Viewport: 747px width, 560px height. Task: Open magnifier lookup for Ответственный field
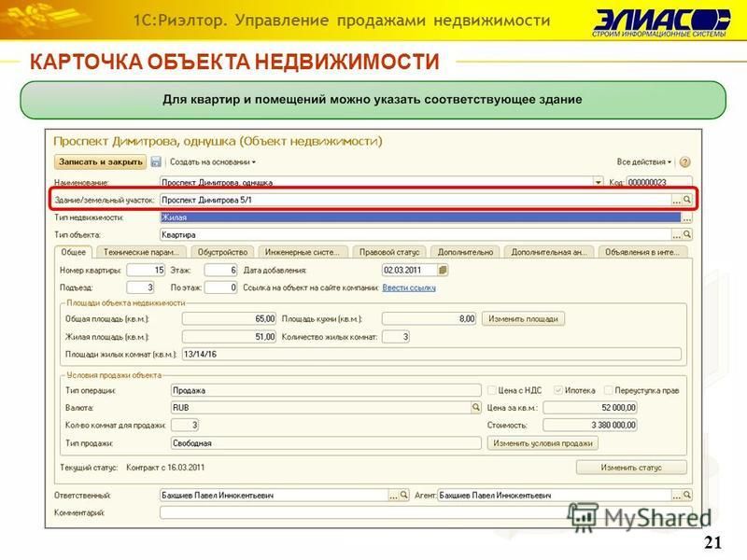(403, 496)
